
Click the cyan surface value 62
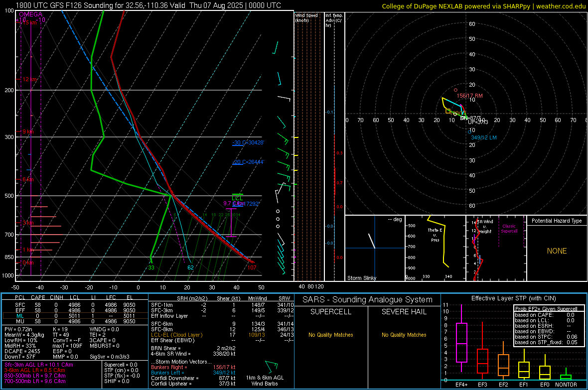point(190,267)
